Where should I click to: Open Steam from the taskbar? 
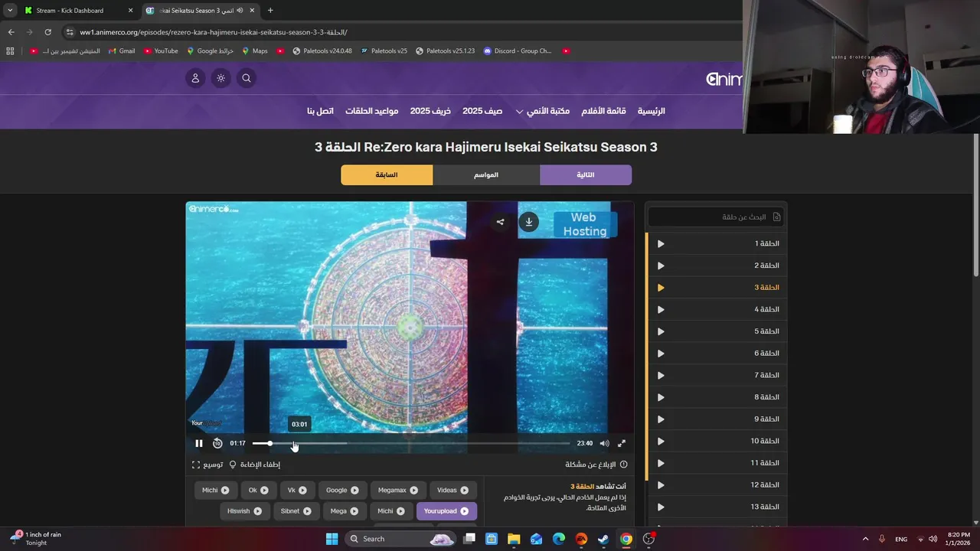tap(603, 539)
